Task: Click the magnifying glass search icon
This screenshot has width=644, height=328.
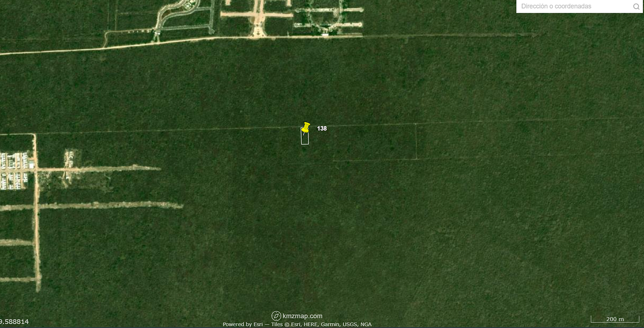Action: click(636, 6)
